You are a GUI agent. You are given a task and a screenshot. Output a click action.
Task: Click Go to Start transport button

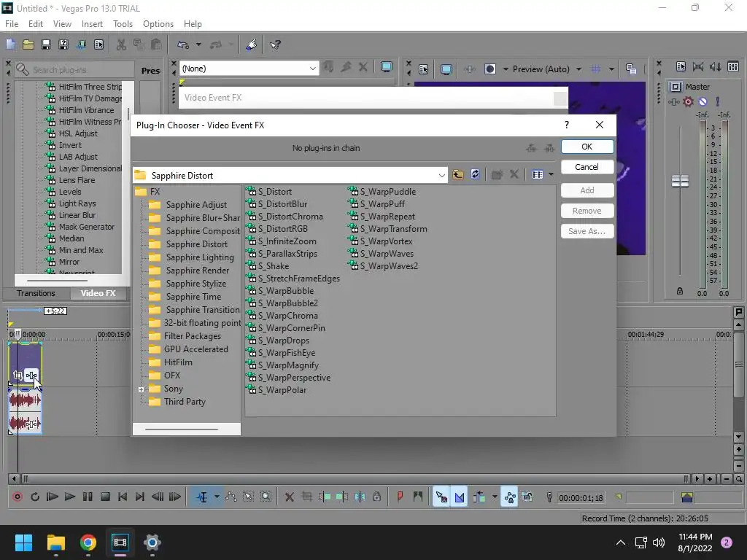point(123,497)
